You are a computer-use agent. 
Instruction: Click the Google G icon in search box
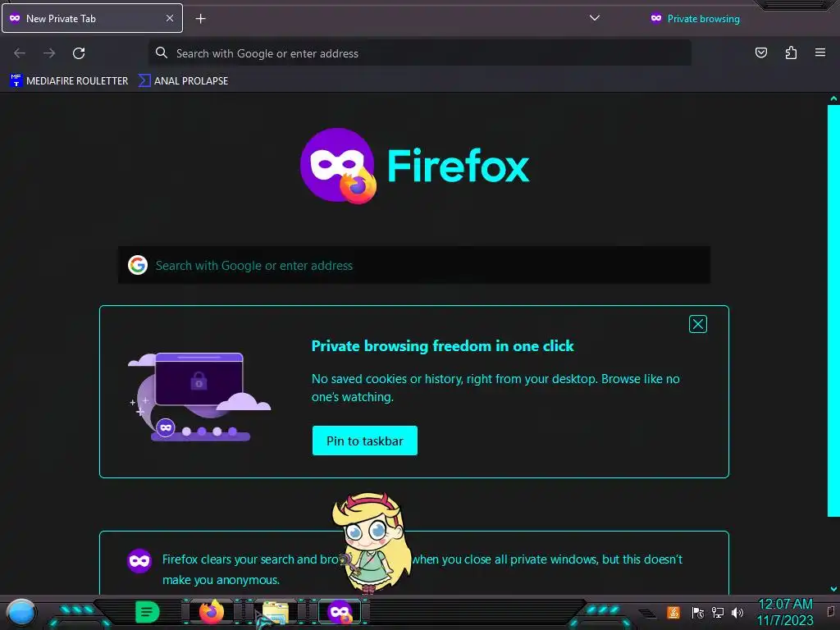pyautogui.click(x=138, y=265)
